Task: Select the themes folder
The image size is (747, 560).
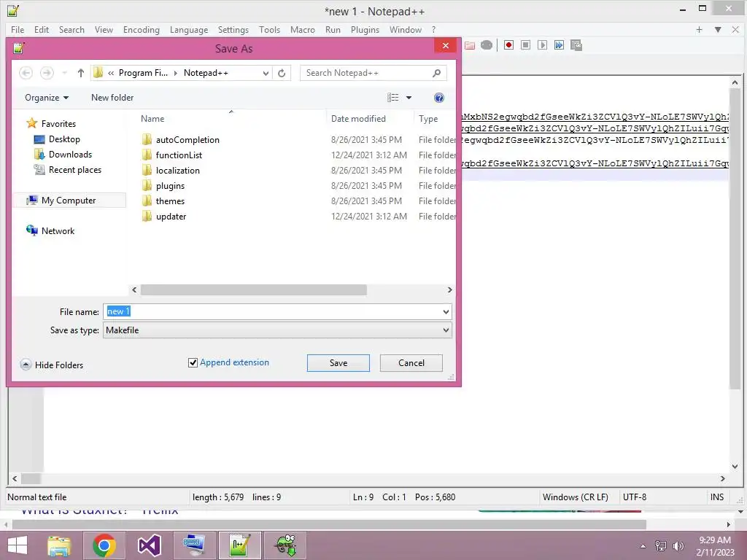Action: [170, 201]
